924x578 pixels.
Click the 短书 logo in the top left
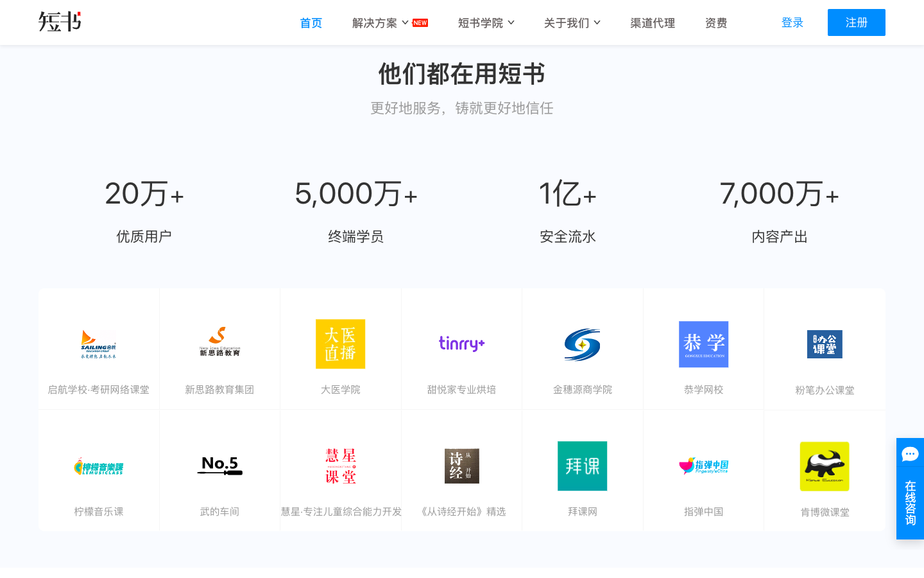(x=58, y=22)
